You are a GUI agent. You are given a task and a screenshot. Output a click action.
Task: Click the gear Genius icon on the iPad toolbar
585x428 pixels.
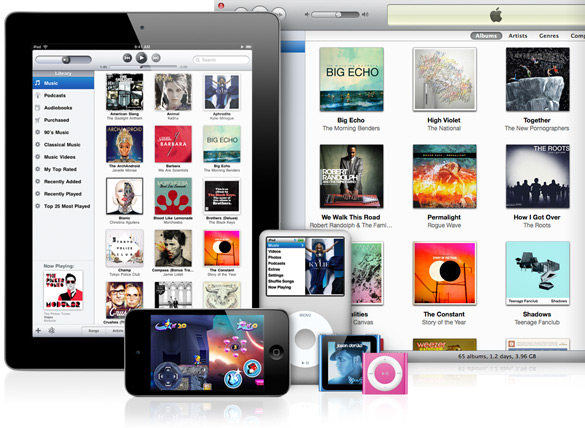(52, 331)
